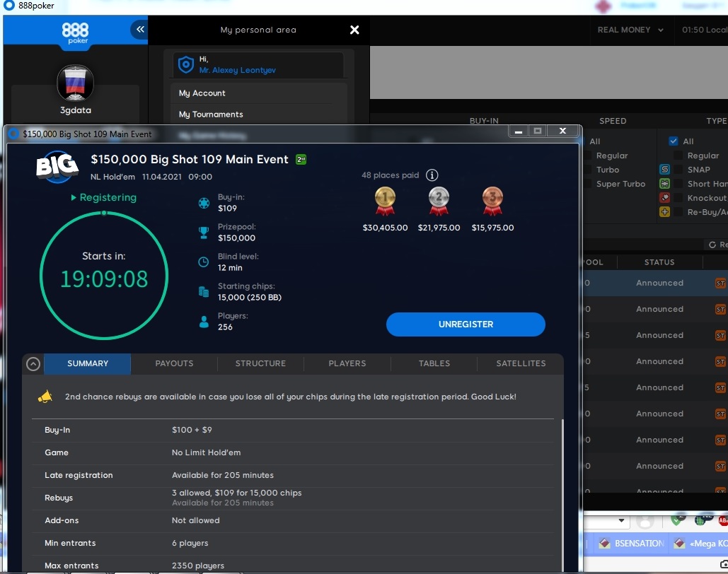Screen dimensions: 728x574
Task: Click the red Knockout boxing glove icon
Action: (x=664, y=198)
